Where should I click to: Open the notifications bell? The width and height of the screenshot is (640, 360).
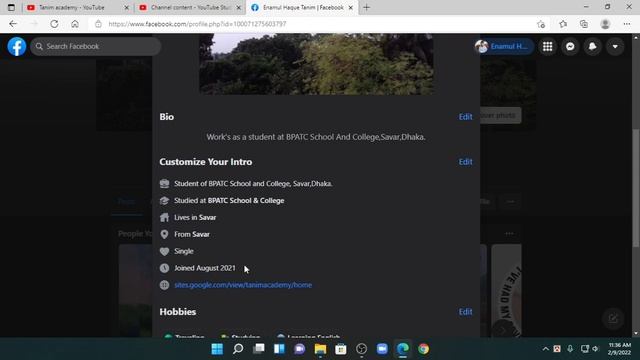pyautogui.click(x=592, y=47)
